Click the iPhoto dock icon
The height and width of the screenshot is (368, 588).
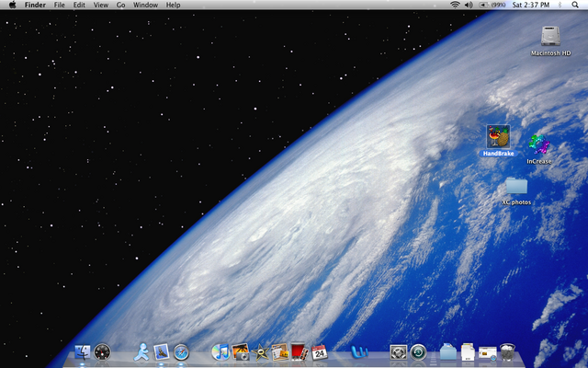pos(241,351)
